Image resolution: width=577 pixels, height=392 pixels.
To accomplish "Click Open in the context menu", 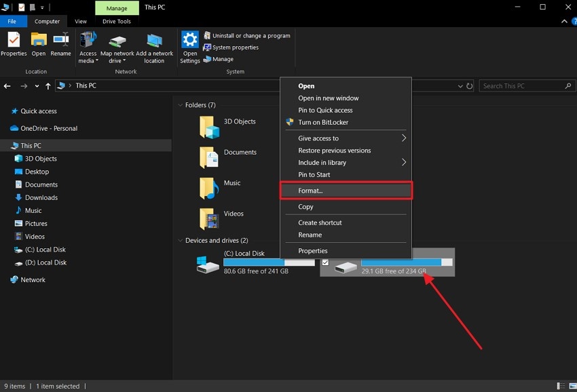I will [346, 86].
